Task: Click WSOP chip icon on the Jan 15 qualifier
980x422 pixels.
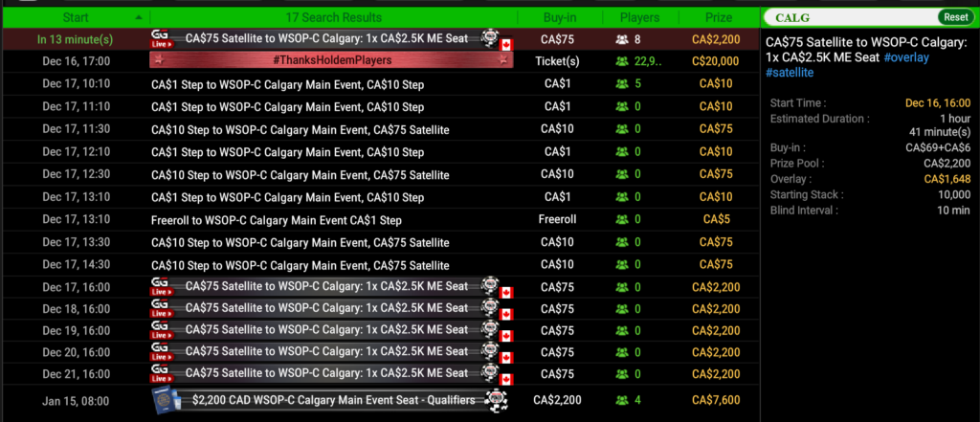Action: [495, 401]
